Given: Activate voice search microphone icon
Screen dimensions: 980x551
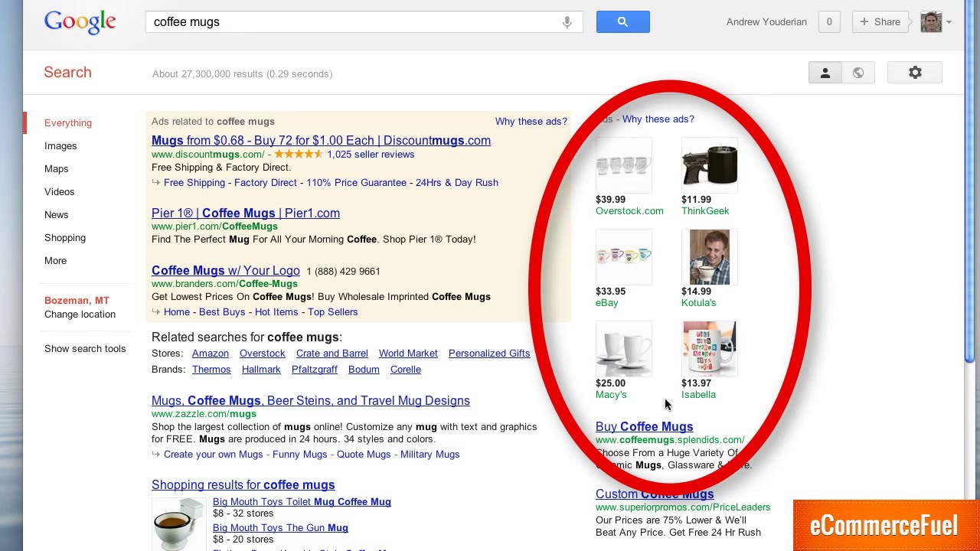Looking at the screenshot, I should point(567,22).
